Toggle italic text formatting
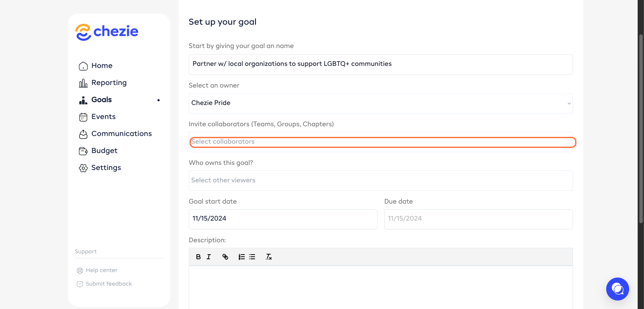This screenshot has height=309, width=644. pos(209,257)
